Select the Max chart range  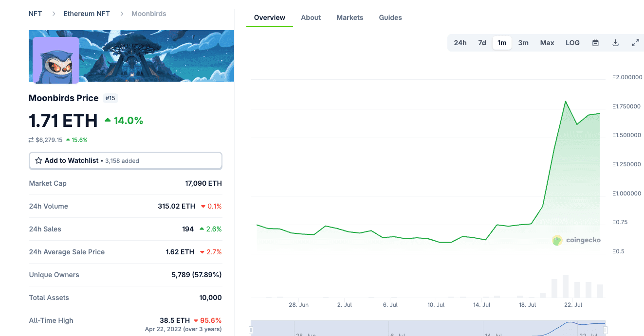[547, 43]
